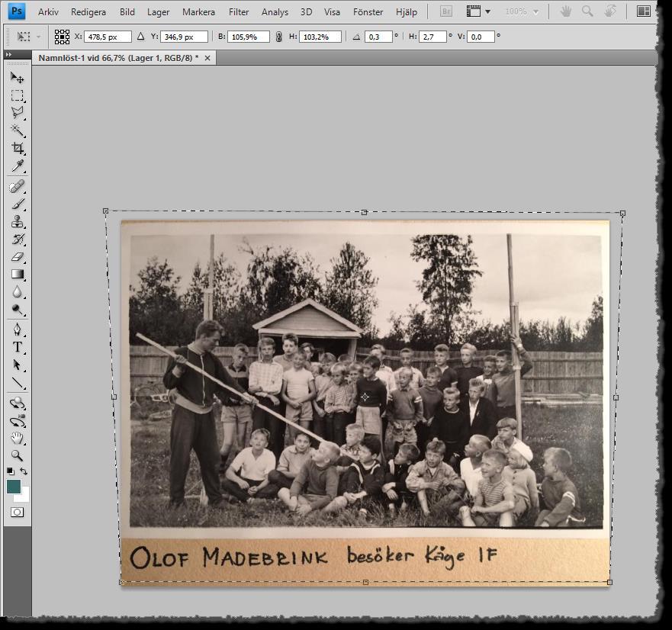
Task: Toggle Quick Mask mode
Action: coord(17,512)
